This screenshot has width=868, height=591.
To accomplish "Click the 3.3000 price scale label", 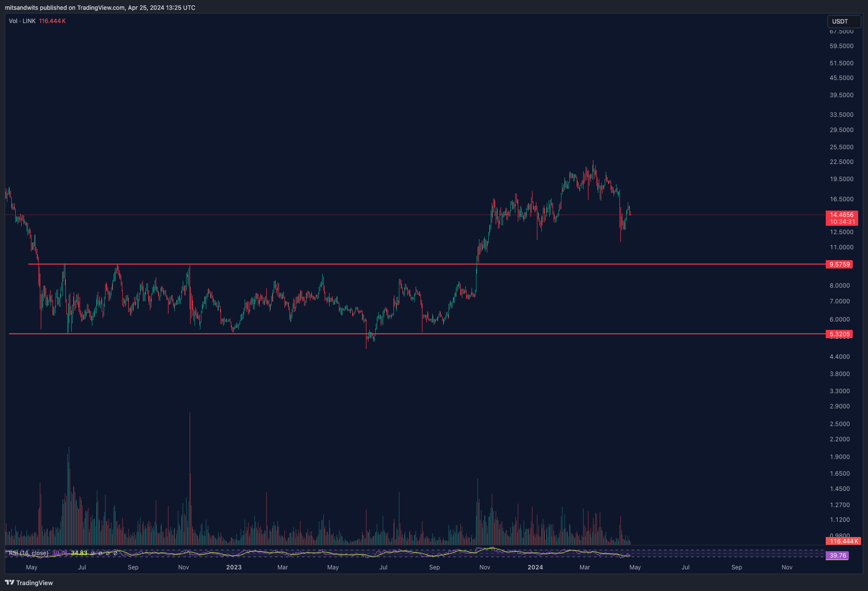I will click(x=840, y=391).
